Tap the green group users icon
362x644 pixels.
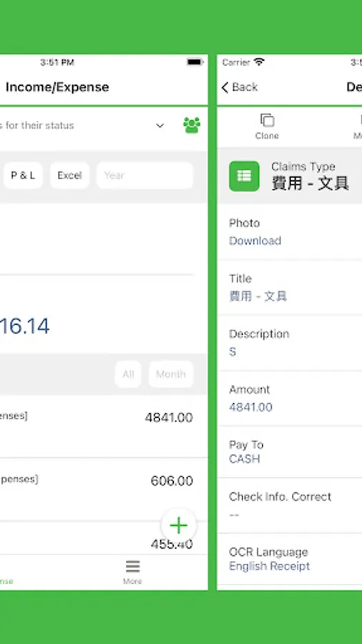click(192, 125)
